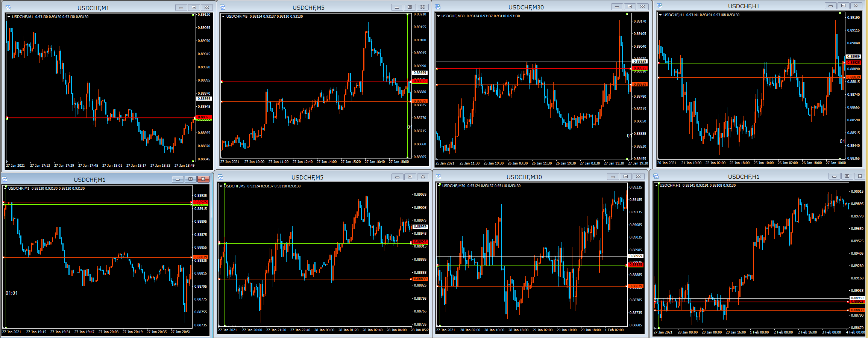Close the active lower USDCHF,M1 chart with red X

203,179
